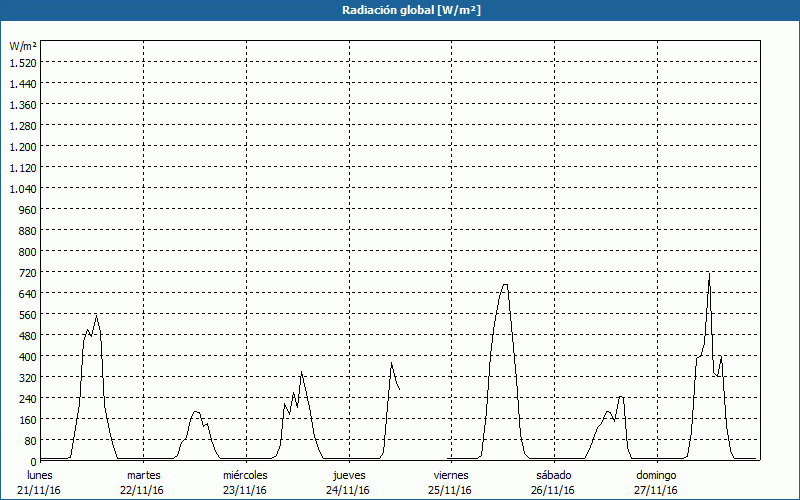
Task: Select the 26/11/16 date label
Action: coord(553,490)
